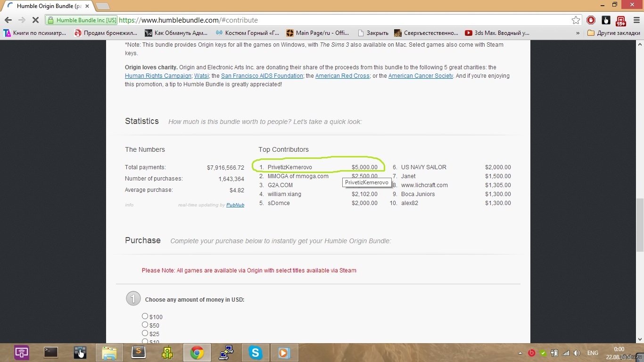
Task: Open the Другие закладки bookmarks folder
Action: (614, 33)
